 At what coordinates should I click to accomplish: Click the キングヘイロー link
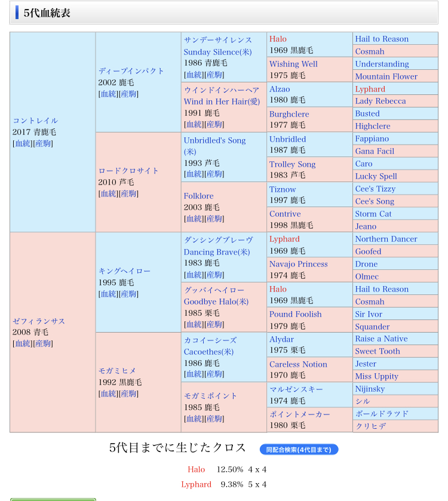coord(124,271)
